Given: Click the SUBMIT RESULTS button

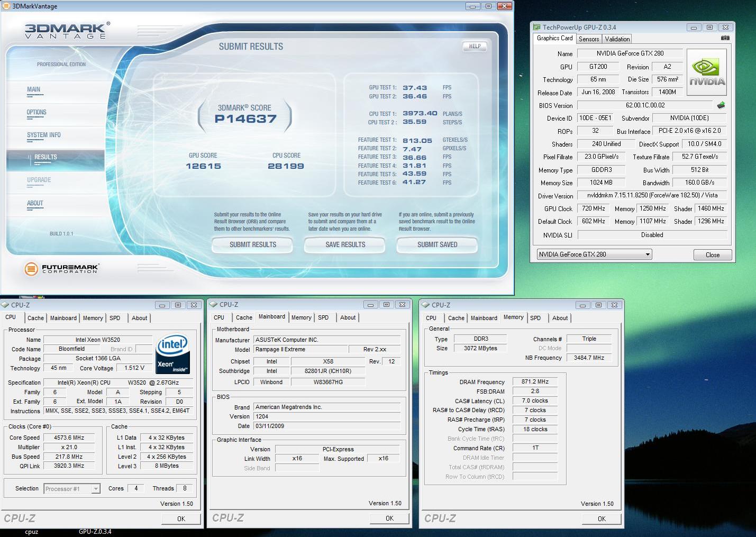Looking at the screenshot, I should 252,245.
